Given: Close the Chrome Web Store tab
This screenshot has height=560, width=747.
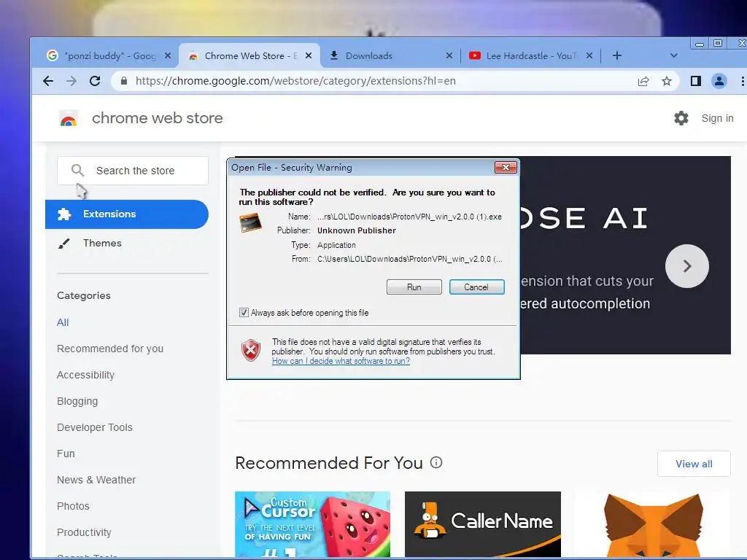Looking at the screenshot, I should click(309, 55).
